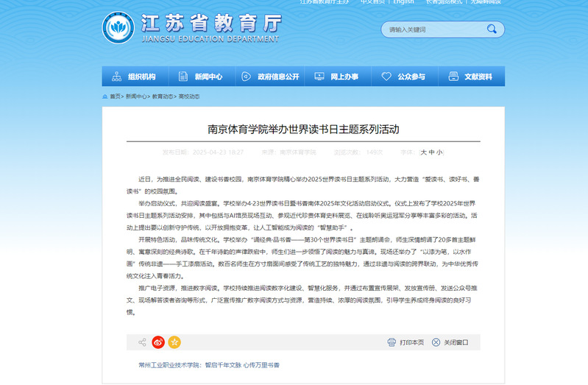Share article to QQ Zone star icon
The height and width of the screenshot is (385, 588).
pos(174,342)
